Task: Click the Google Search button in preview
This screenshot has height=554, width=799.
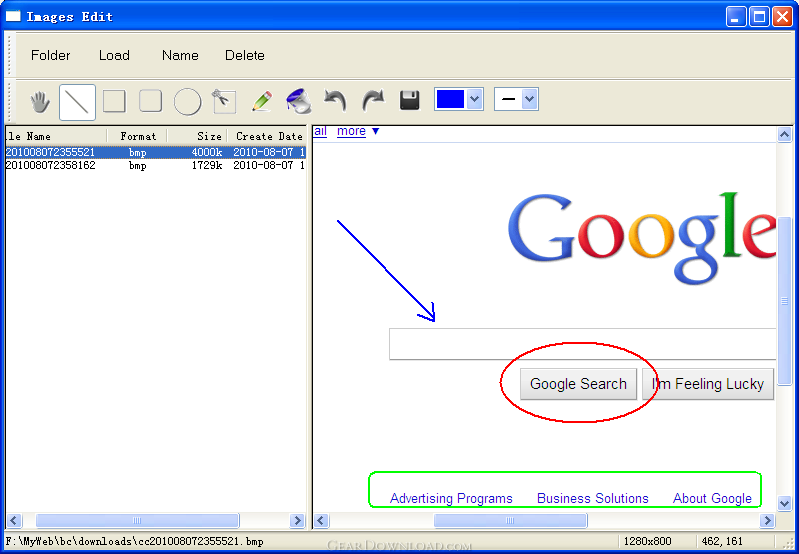Action: click(578, 384)
